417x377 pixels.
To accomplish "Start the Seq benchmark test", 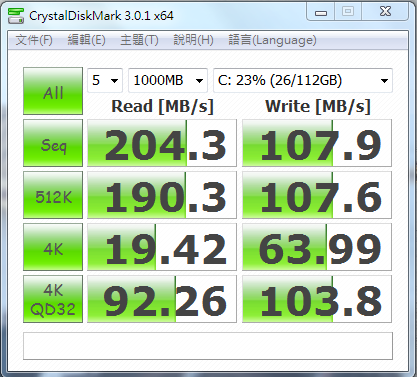I will point(53,143).
